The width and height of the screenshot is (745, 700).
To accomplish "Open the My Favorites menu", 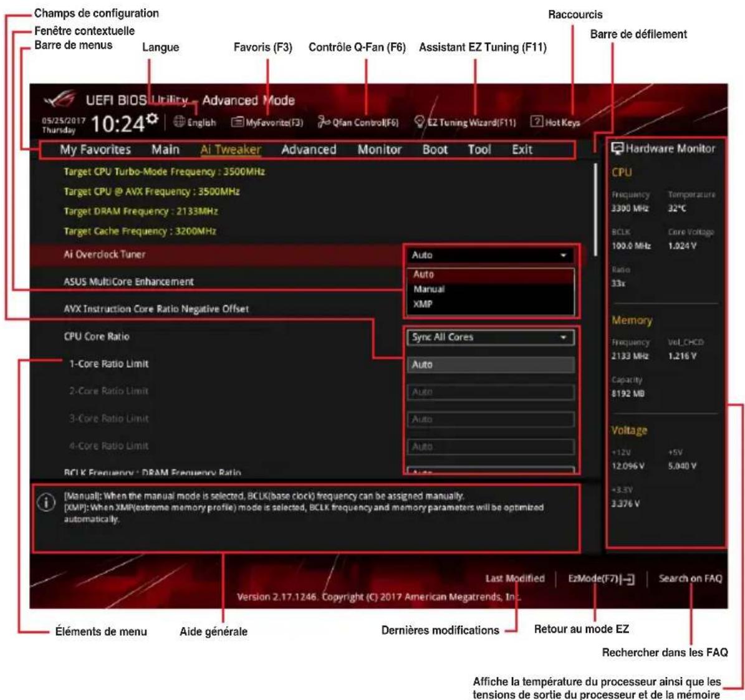I will 95,150.
